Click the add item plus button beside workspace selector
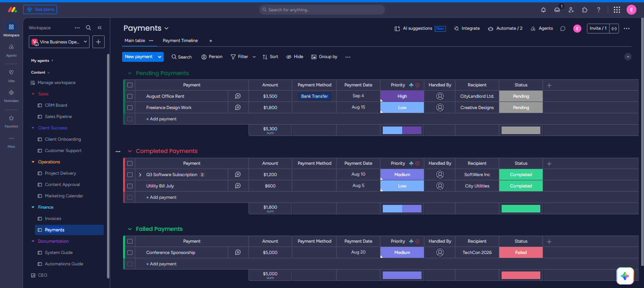Viewport: 644px width, 288px height. [99, 42]
